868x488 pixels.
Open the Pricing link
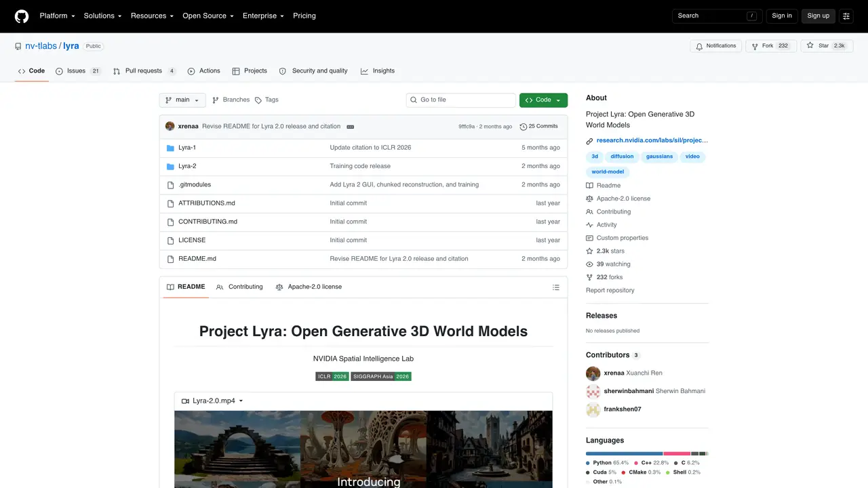tap(304, 16)
